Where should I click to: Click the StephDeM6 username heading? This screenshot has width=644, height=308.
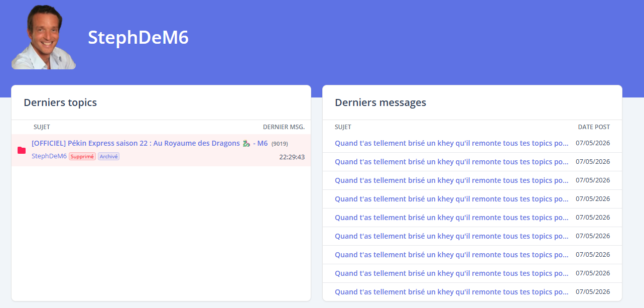pos(138,37)
